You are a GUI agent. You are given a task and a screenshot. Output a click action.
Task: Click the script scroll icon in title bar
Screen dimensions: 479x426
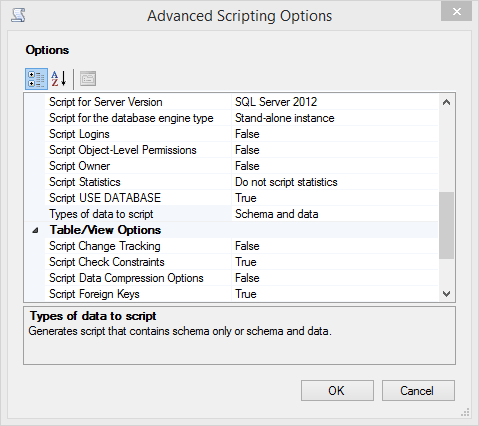click(x=18, y=15)
